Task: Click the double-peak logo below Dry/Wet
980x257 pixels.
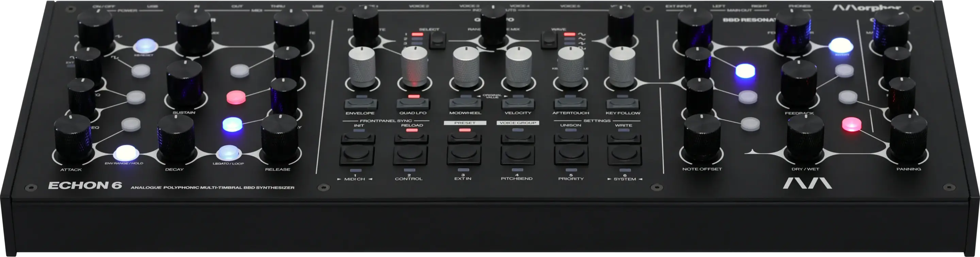Action: [807, 184]
